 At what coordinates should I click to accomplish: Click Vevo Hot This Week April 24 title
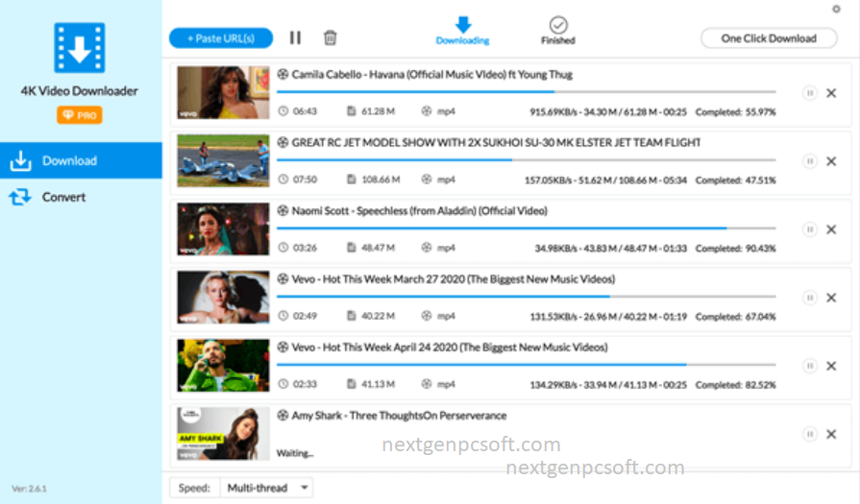[x=450, y=348]
